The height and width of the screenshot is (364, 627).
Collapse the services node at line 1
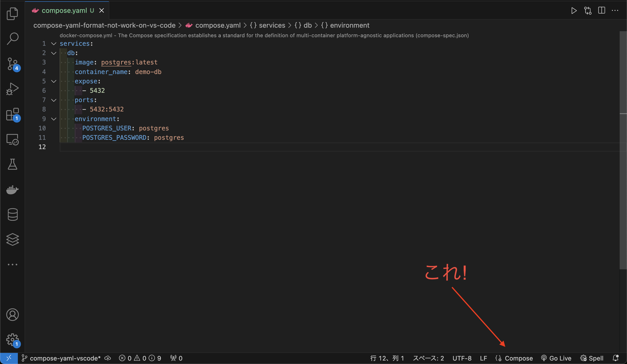(54, 44)
